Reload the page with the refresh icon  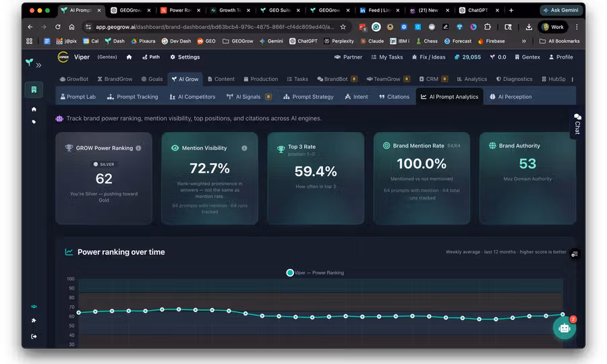click(58, 27)
